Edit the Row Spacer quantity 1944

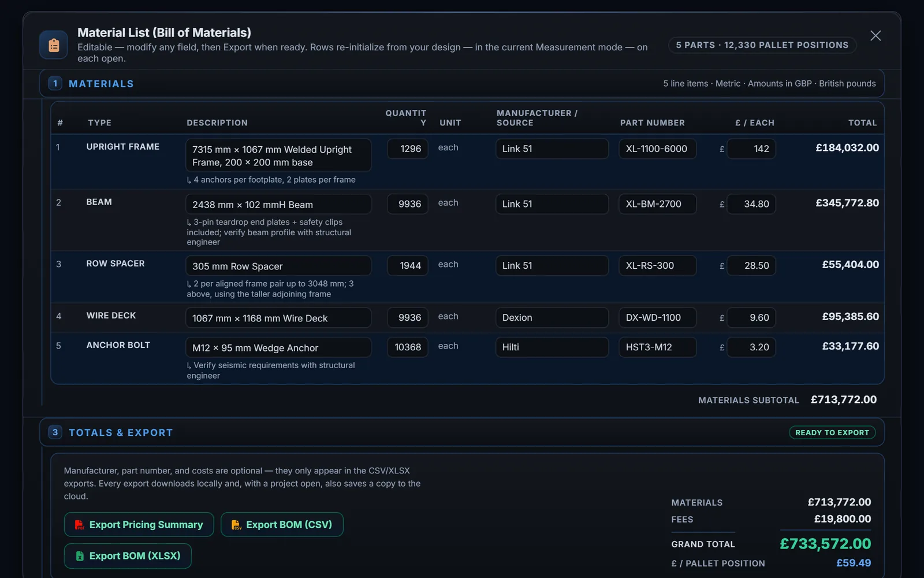click(408, 265)
